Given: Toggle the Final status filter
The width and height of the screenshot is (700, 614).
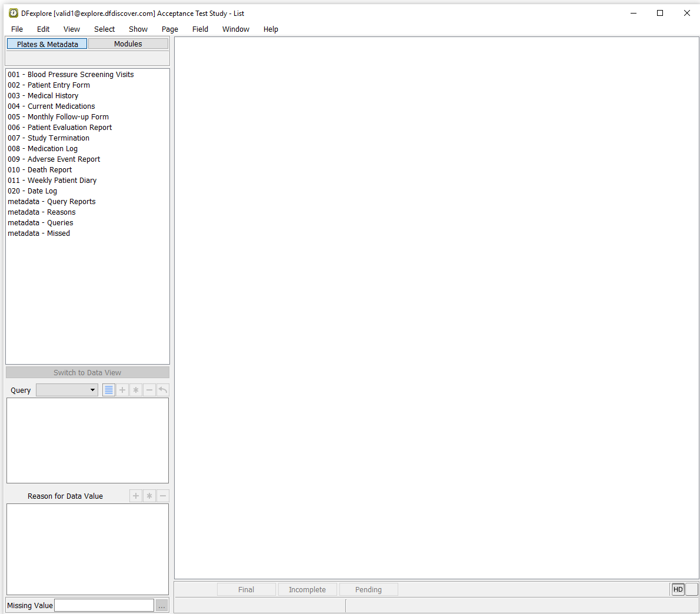Looking at the screenshot, I should click(246, 589).
